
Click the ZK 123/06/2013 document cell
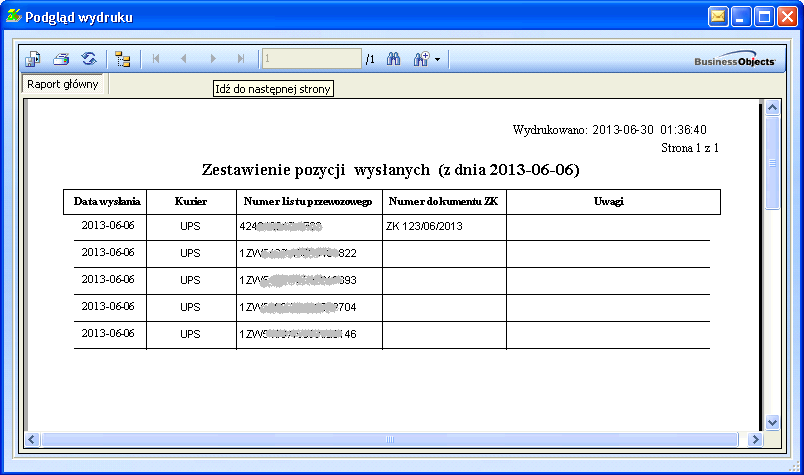424,227
